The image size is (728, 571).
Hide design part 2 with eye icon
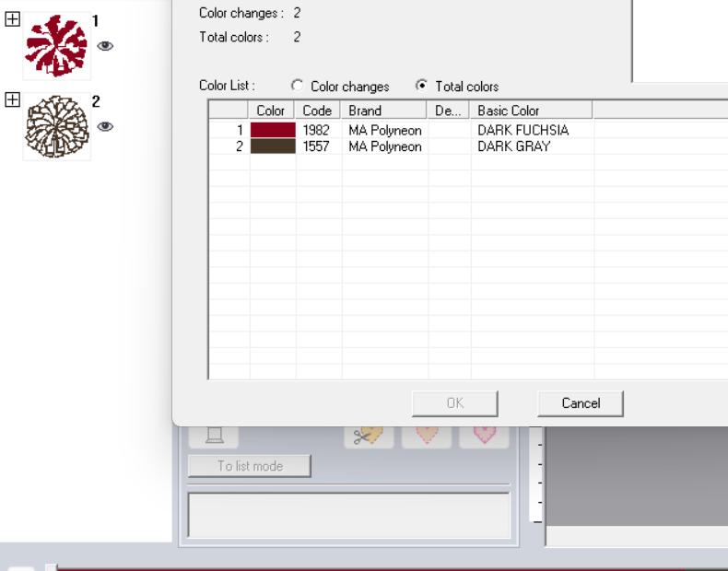coord(105,126)
